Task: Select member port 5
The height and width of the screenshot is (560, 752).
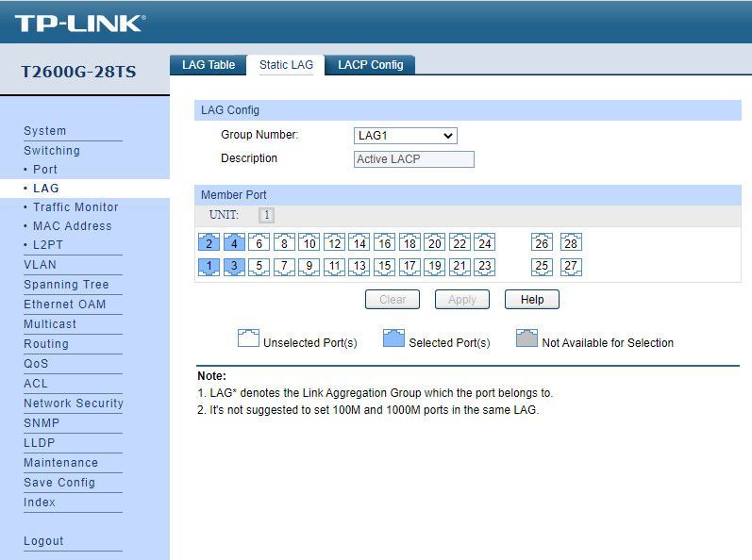Action: [x=259, y=267]
